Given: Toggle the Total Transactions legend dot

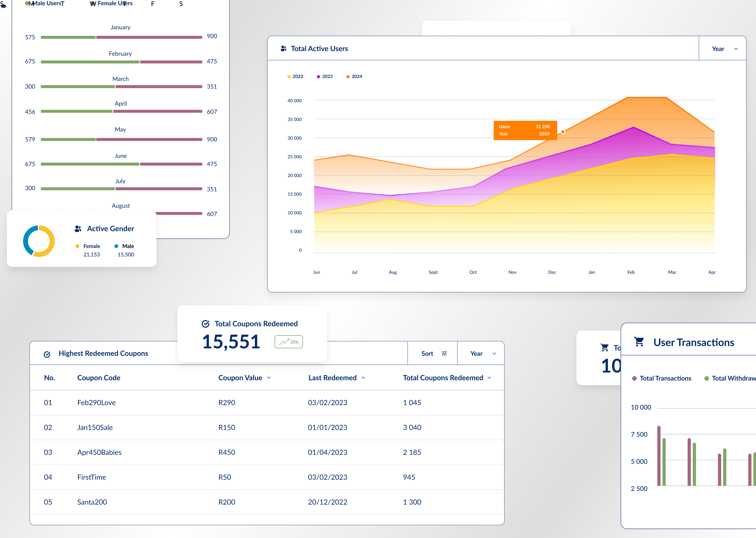Looking at the screenshot, I should point(634,378).
